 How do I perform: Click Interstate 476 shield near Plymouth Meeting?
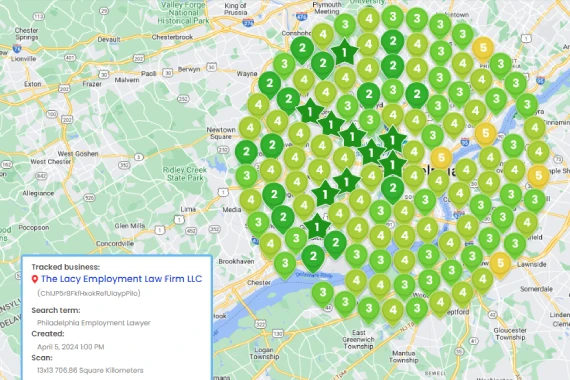coord(301,17)
